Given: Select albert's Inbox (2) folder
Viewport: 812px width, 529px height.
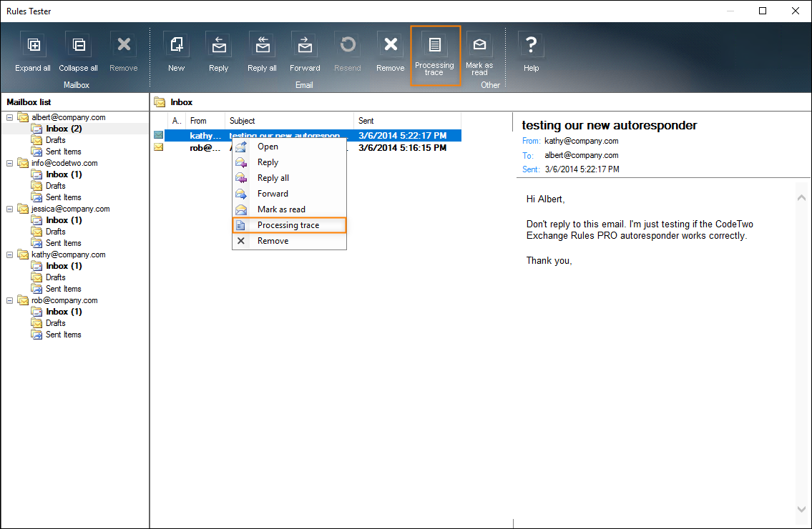Looking at the screenshot, I should tap(64, 129).
